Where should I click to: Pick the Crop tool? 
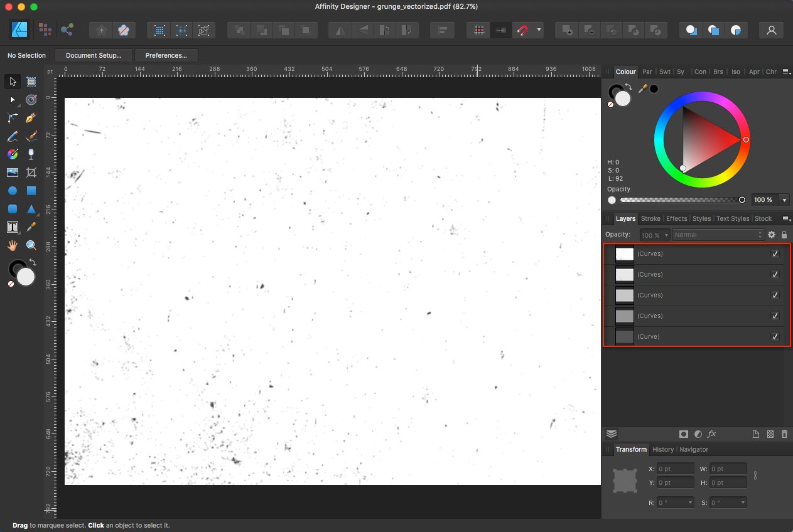click(31, 173)
